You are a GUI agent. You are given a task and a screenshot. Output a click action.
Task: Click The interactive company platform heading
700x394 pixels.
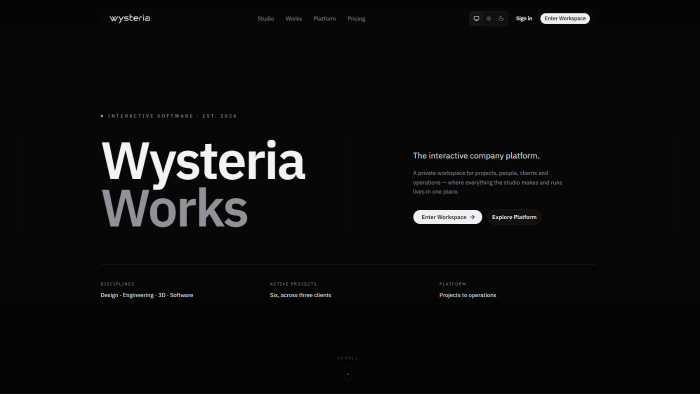(x=476, y=156)
